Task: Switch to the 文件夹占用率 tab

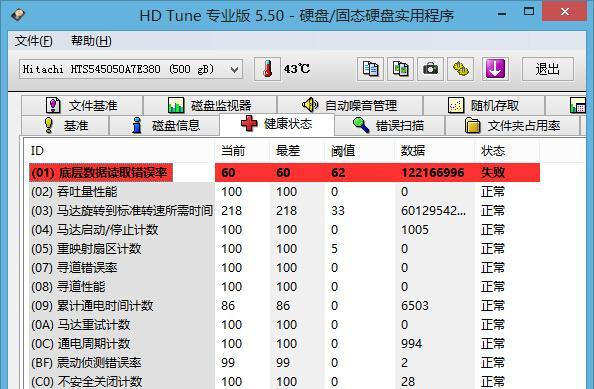Action: click(512, 125)
